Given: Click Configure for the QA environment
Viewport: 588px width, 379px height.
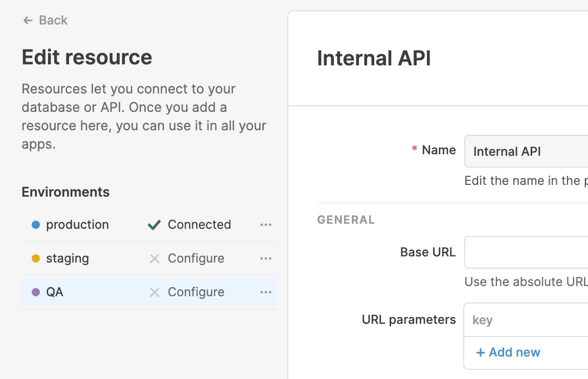Looking at the screenshot, I should (x=196, y=292).
